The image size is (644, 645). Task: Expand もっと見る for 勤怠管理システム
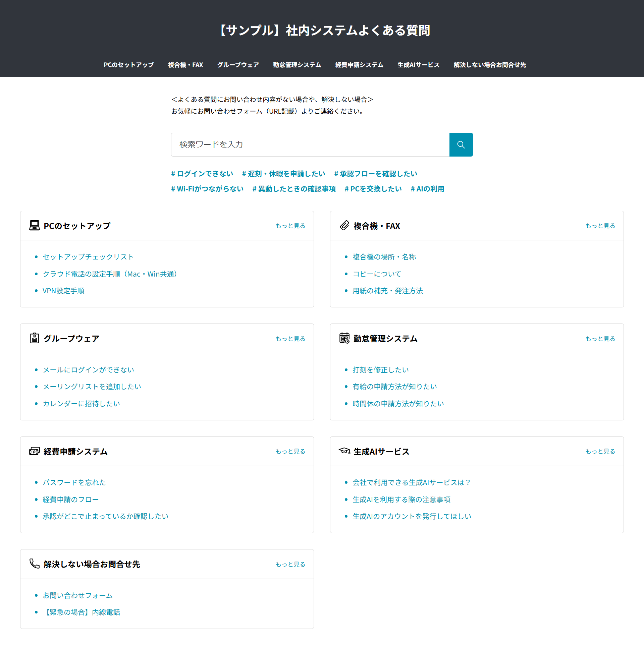[600, 339]
